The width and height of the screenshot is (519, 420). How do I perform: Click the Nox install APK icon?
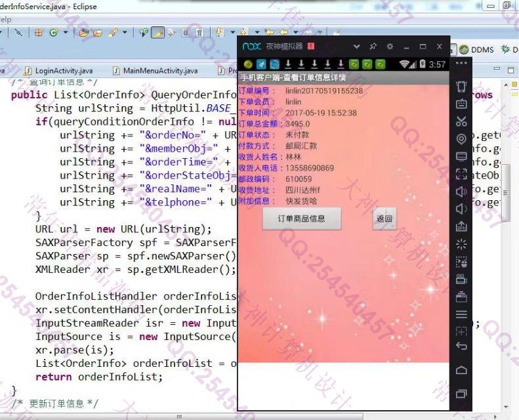click(x=461, y=226)
